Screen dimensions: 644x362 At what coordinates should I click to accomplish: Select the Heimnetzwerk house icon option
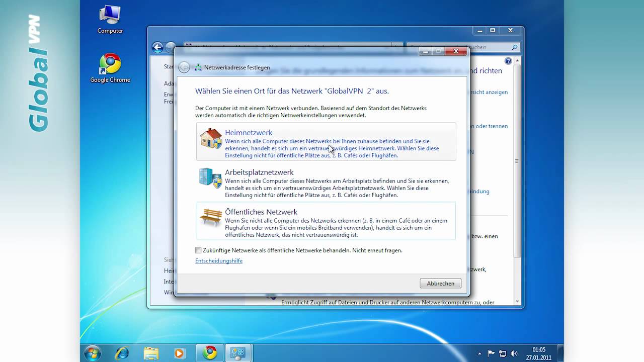(x=211, y=138)
